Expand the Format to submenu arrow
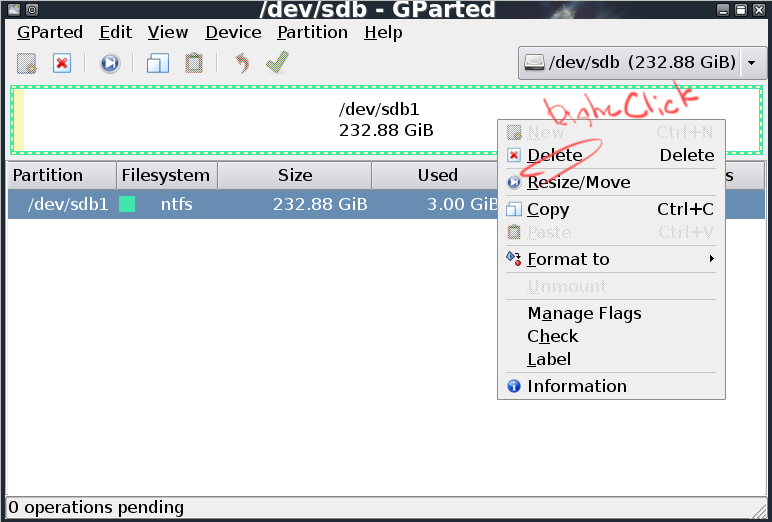The width and height of the screenshot is (772, 522). point(711,259)
